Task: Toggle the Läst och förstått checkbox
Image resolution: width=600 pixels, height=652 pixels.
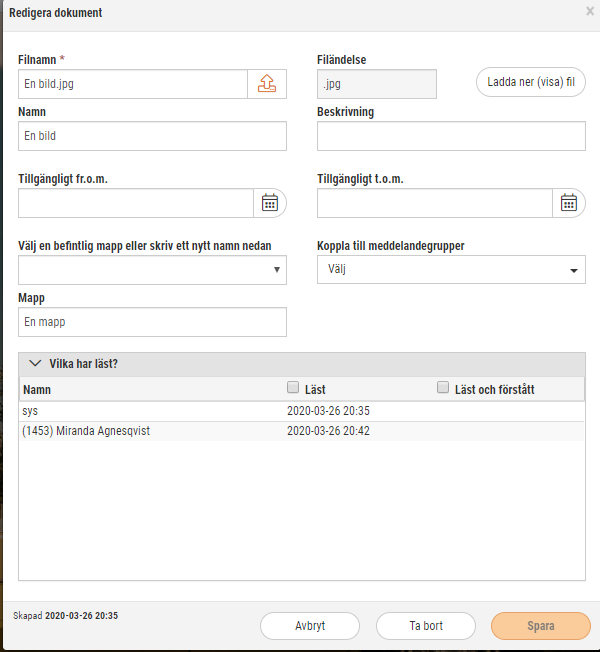Action: (x=443, y=388)
